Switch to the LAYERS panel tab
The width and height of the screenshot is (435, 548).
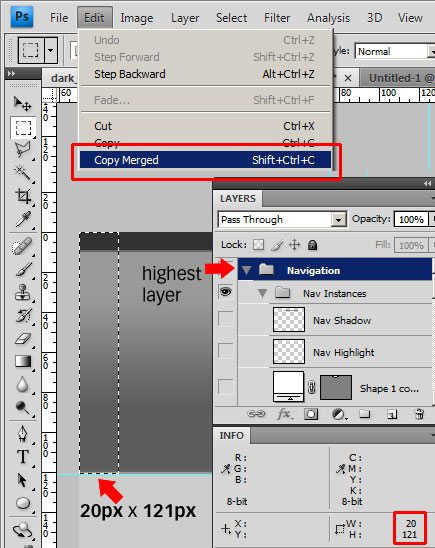pyautogui.click(x=238, y=199)
